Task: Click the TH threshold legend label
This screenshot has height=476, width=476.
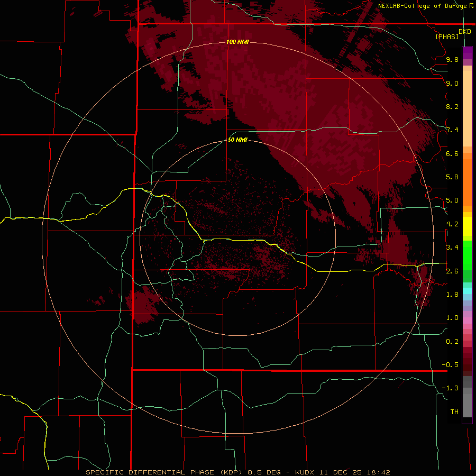Action: tap(454, 412)
